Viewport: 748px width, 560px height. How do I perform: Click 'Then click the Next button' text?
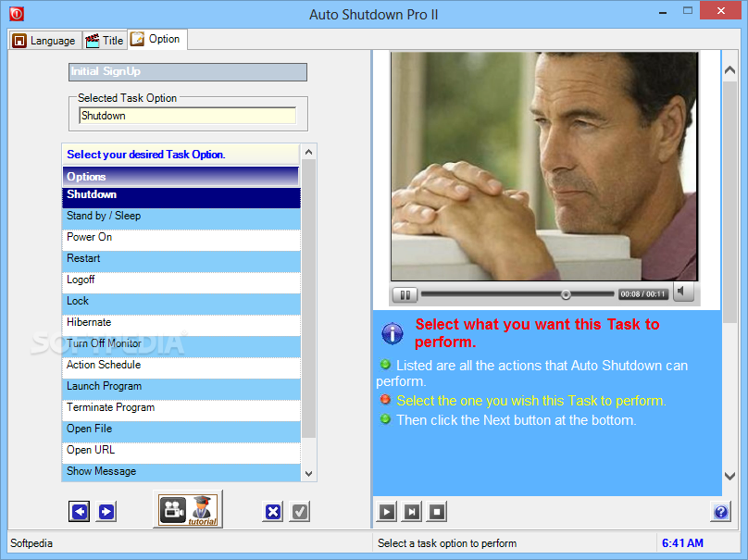[517, 420]
